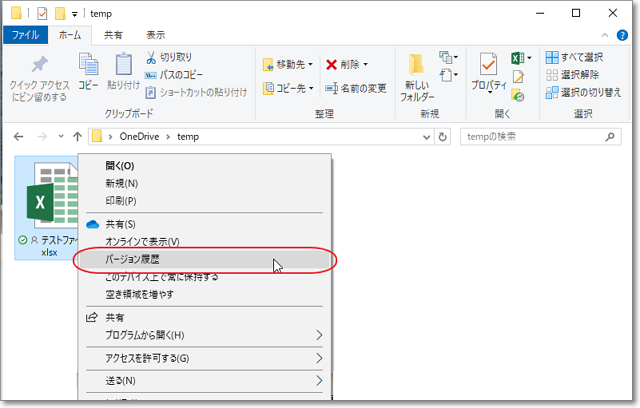Click the New Folder icon
Viewport: 640px width, 408px height.
[416, 67]
